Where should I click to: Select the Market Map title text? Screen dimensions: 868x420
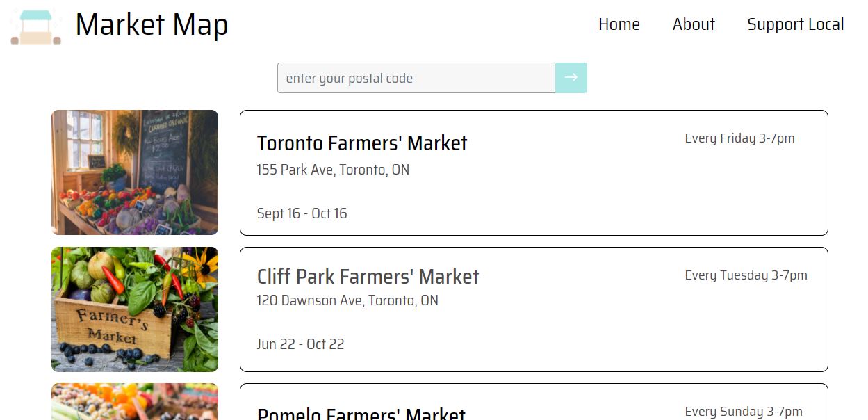click(153, 25)
